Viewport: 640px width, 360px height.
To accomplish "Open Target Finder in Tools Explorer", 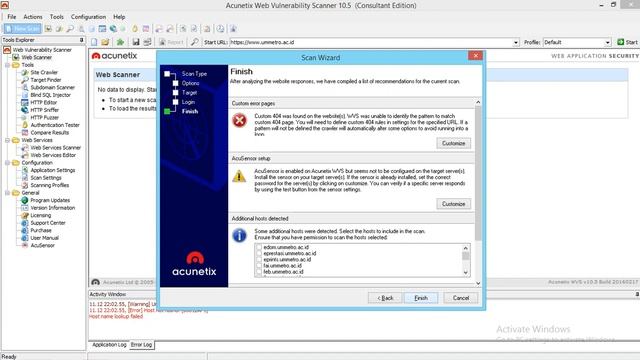I will click(45, 80).
